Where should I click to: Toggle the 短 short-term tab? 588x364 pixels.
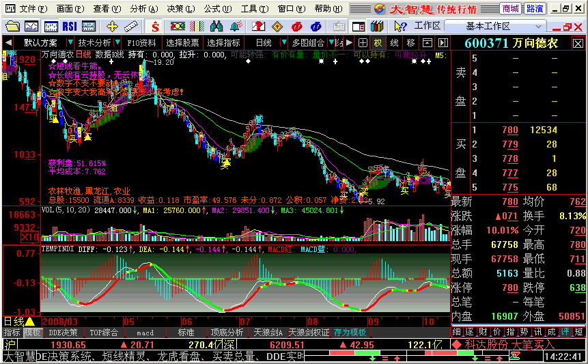(x=578, y=332)
